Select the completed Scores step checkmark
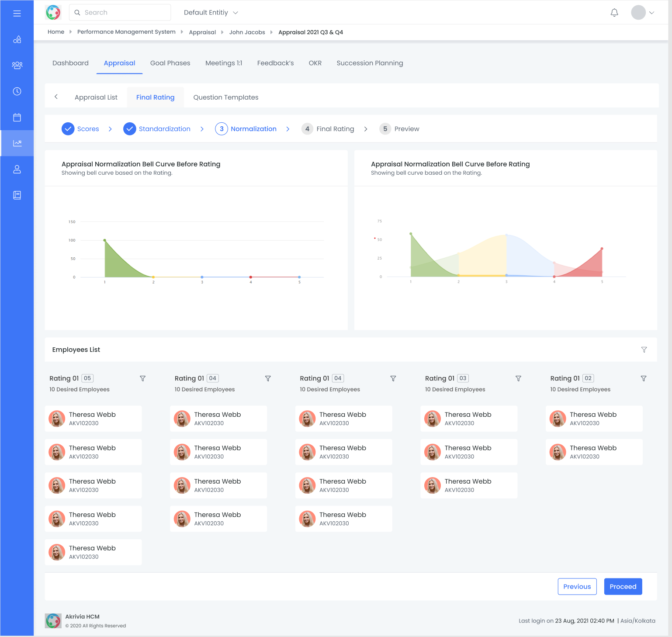Image resolution: width=672 pixels, height=637 pixels. click(x=68, y=128)
